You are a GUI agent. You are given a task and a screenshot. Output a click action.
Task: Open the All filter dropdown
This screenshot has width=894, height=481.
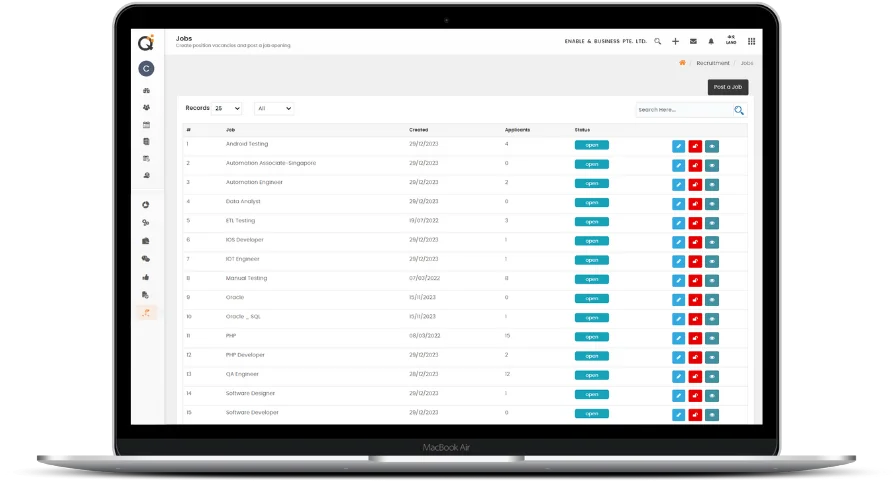point(274,108)
